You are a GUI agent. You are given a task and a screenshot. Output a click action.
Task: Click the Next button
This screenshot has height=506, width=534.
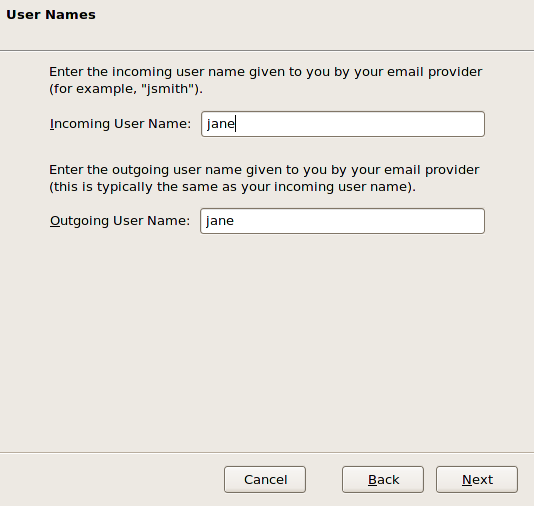[x=477, y=479]
